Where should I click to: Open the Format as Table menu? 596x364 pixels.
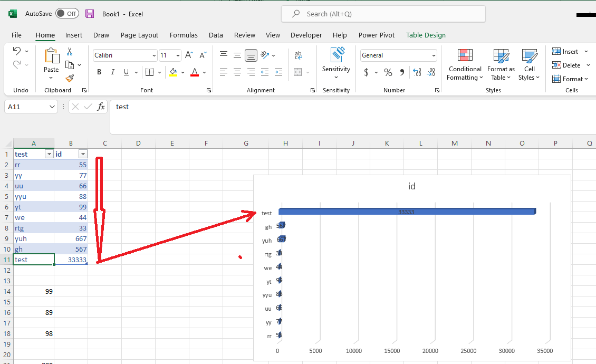pos(501,65)
